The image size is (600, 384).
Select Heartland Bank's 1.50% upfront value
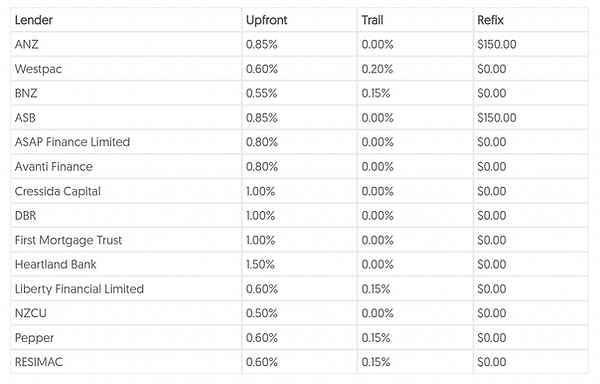(260, 264)
